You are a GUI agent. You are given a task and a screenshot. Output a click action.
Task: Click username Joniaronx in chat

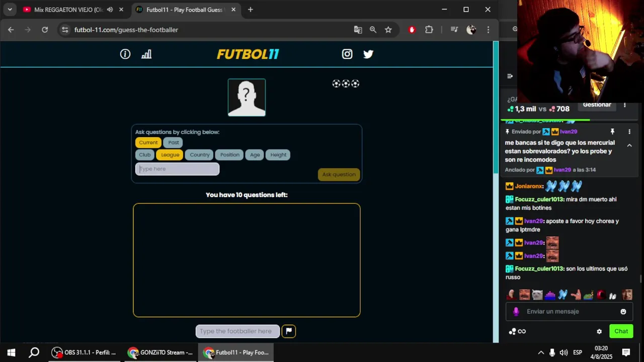529,186
